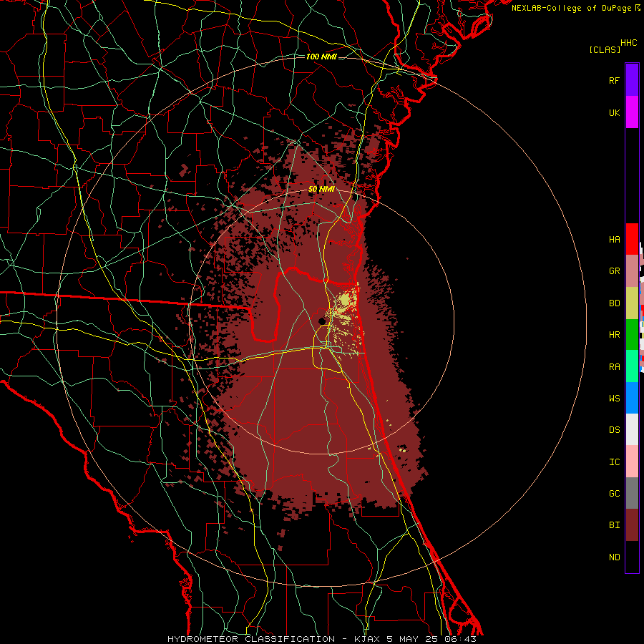
Task: Click the "ND" legend label
Action: click(614, 557)
